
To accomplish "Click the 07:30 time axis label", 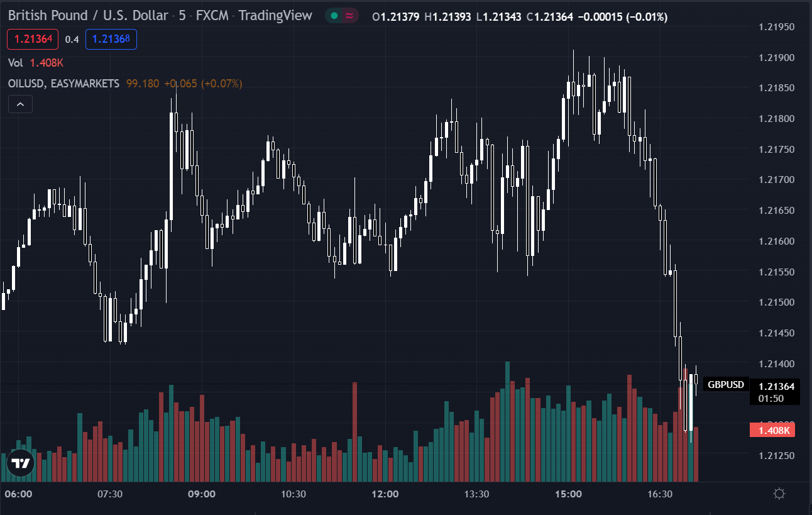I will point(110,494).
